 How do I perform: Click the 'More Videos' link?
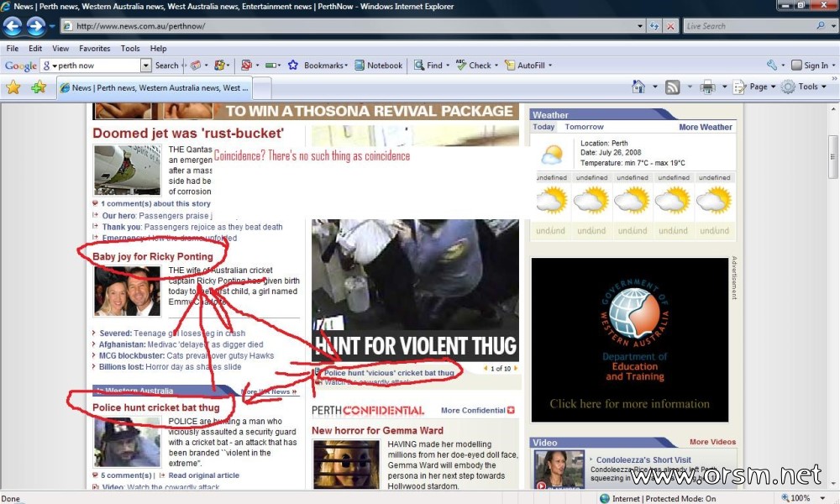(x=712, y=442)
